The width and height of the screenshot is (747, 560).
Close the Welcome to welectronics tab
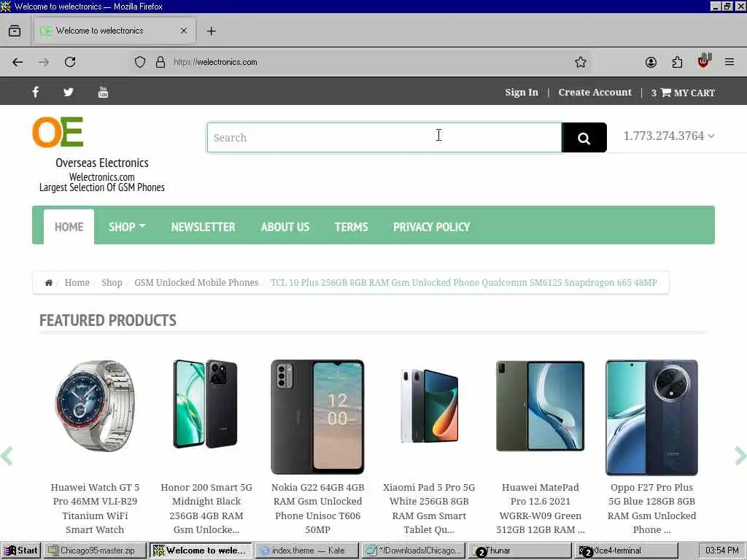(184, 31)
